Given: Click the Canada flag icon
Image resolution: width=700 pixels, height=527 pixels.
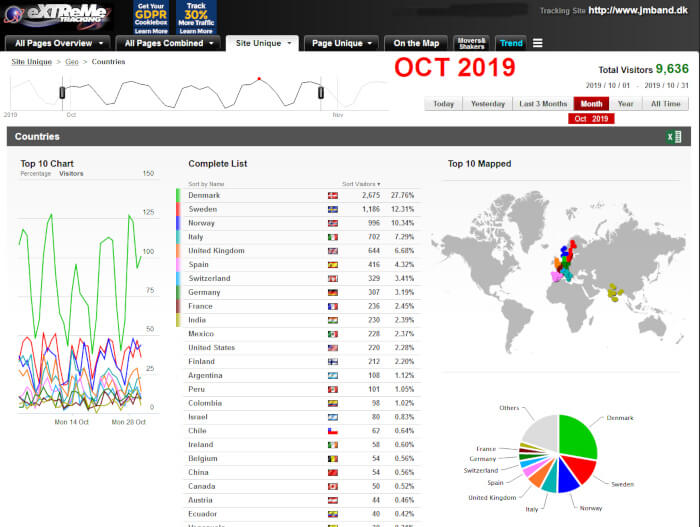Looking at the screenshot, I should 333,486.
